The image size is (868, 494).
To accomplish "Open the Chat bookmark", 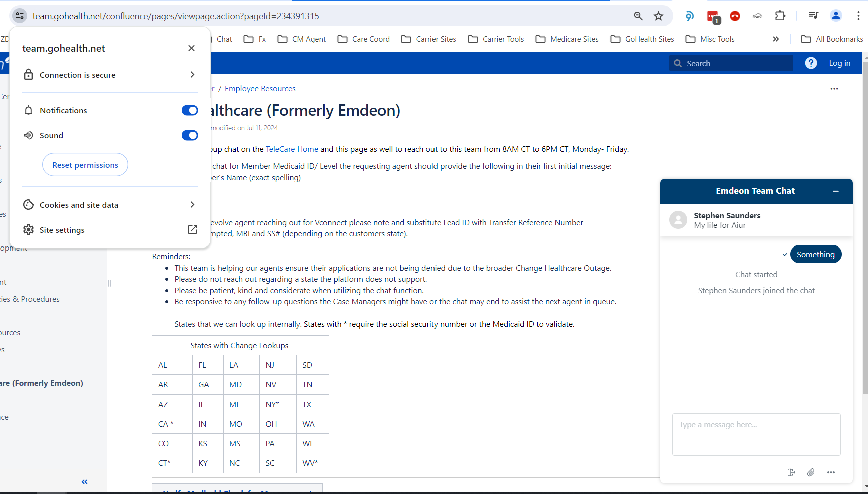I will coord(224,39).
